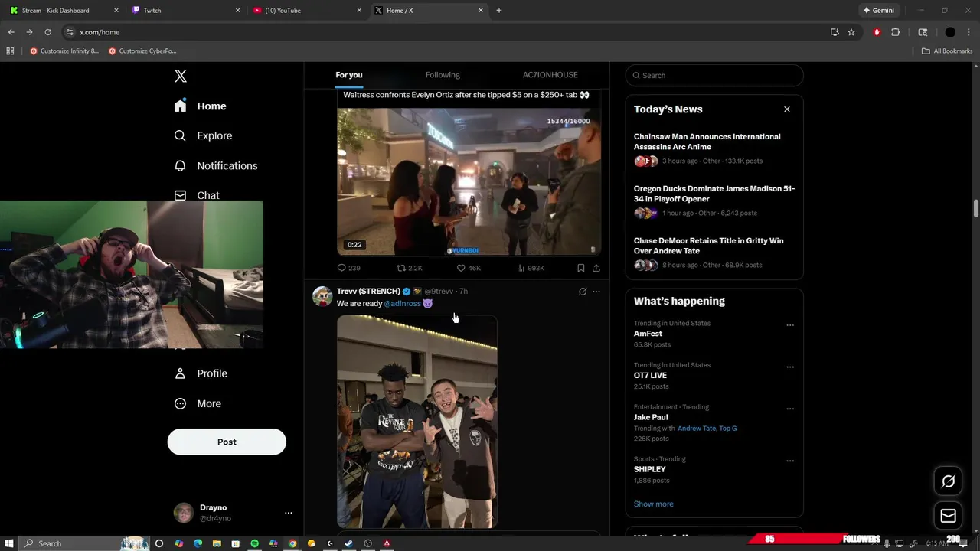Open Chrome three-dot menu
Viewport: 980px width, 551px height.
click(x=969, y=32)
